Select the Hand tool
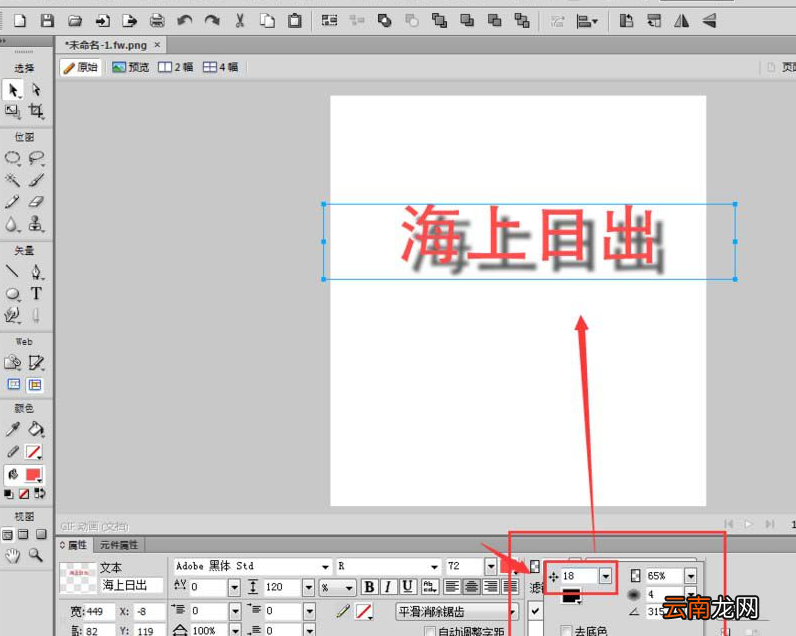 13,556
